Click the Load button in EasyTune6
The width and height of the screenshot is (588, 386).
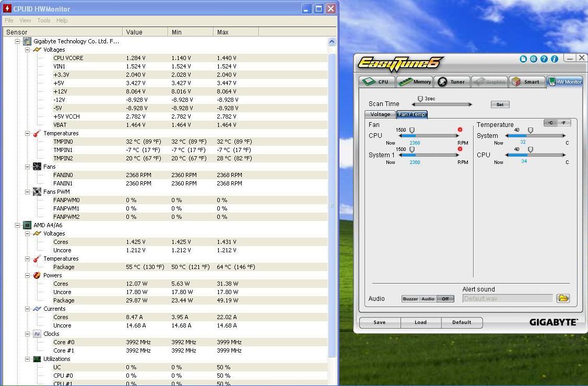coord(421,322)
